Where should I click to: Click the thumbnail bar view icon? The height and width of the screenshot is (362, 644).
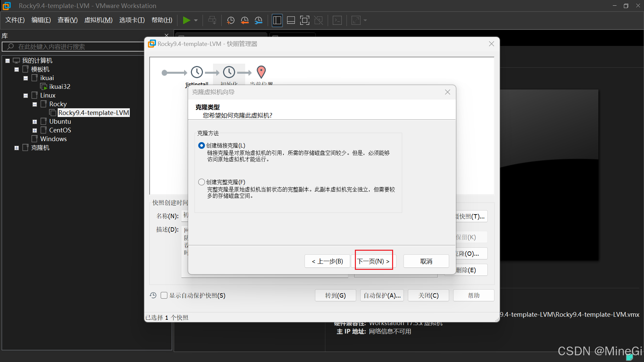(291, 20)
